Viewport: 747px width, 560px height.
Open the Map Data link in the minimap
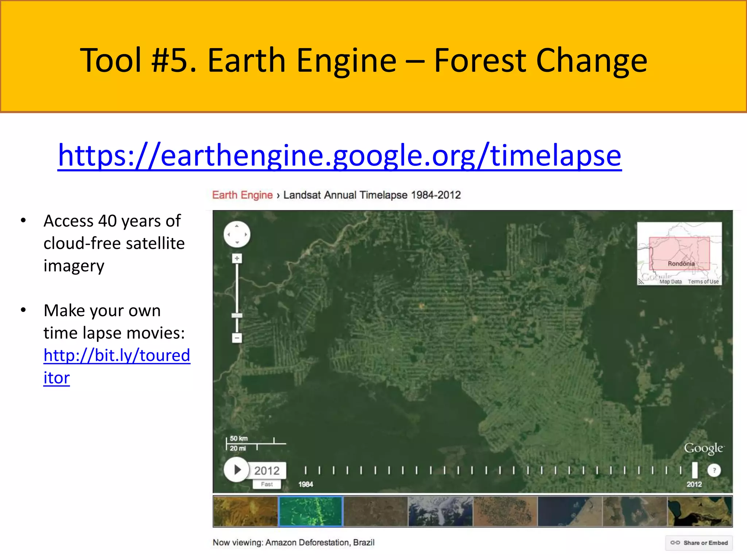click(x=670, y=281)
